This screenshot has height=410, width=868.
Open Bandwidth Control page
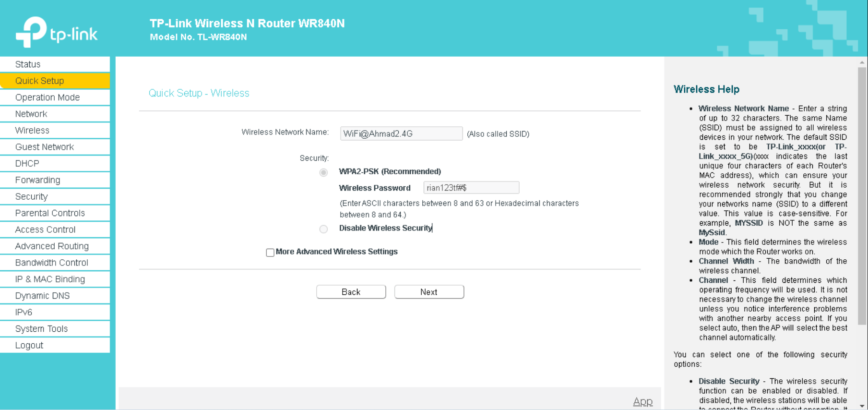click(55, 263)
